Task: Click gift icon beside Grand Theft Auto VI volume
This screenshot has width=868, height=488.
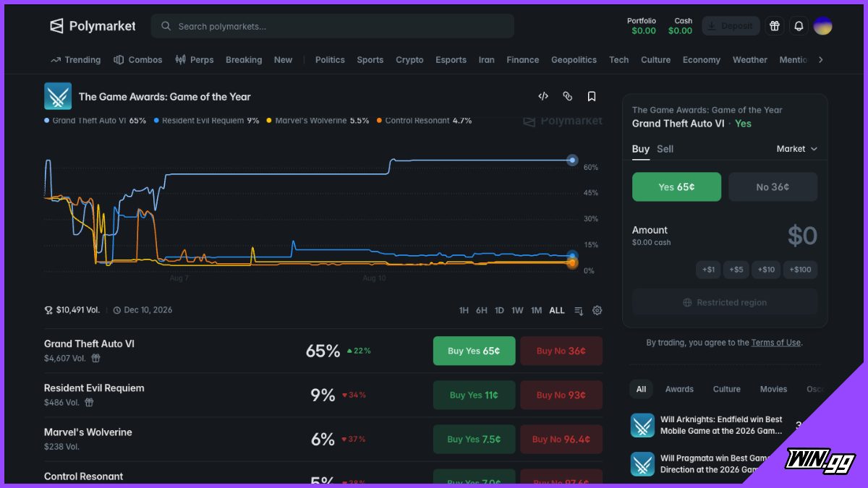Action: coord(95,358)
